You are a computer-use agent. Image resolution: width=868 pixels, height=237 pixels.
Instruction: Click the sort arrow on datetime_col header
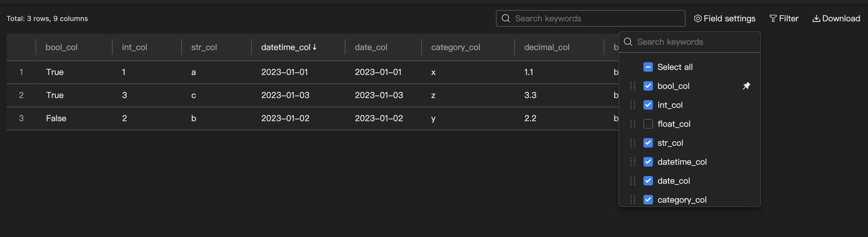pyautogui.click(x=315, y=47)
